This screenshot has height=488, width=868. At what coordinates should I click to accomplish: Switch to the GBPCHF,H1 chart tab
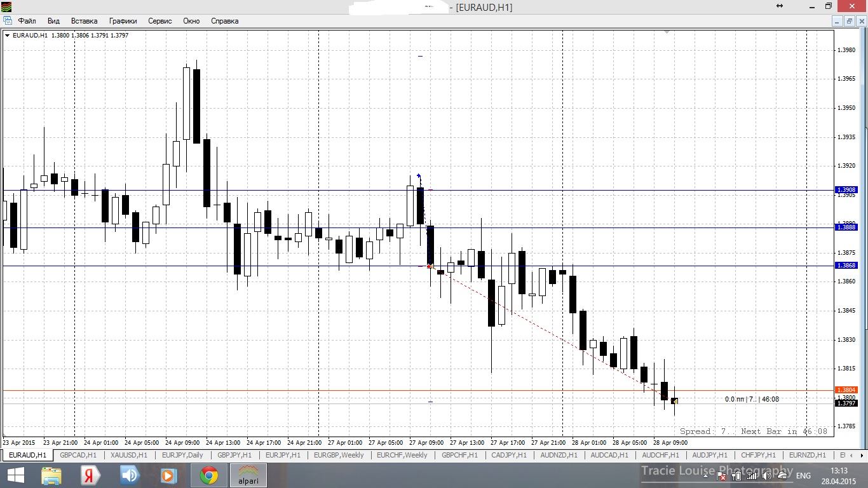click(460, 455)
